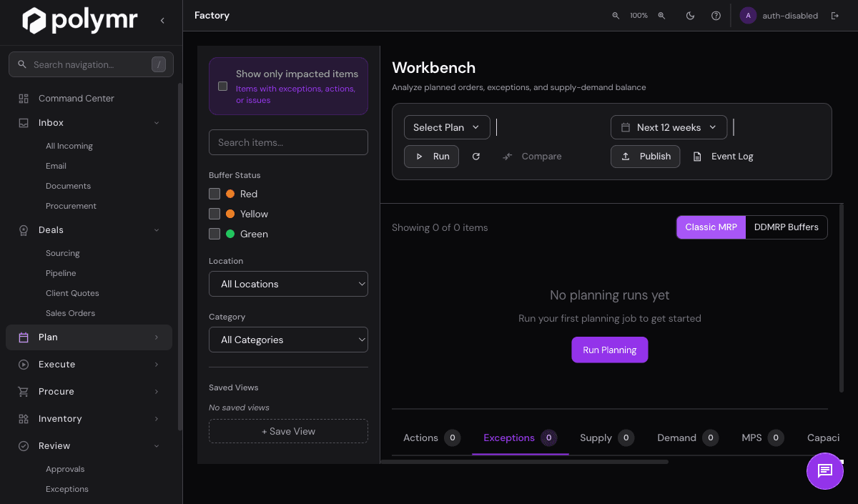
Task: Click the Review checkmark icon
Action: coord(24,446)
